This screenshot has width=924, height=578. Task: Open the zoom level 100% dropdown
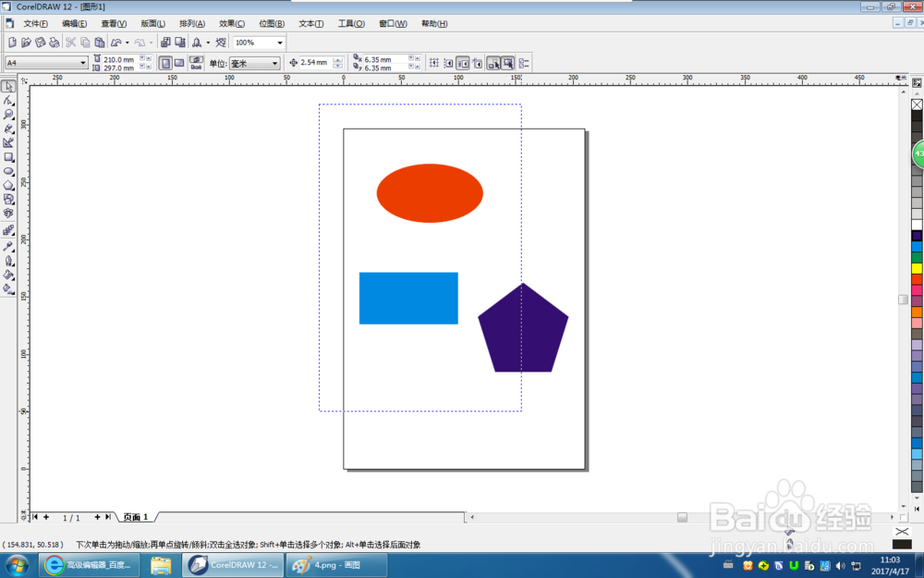click(x=280, y=43)
